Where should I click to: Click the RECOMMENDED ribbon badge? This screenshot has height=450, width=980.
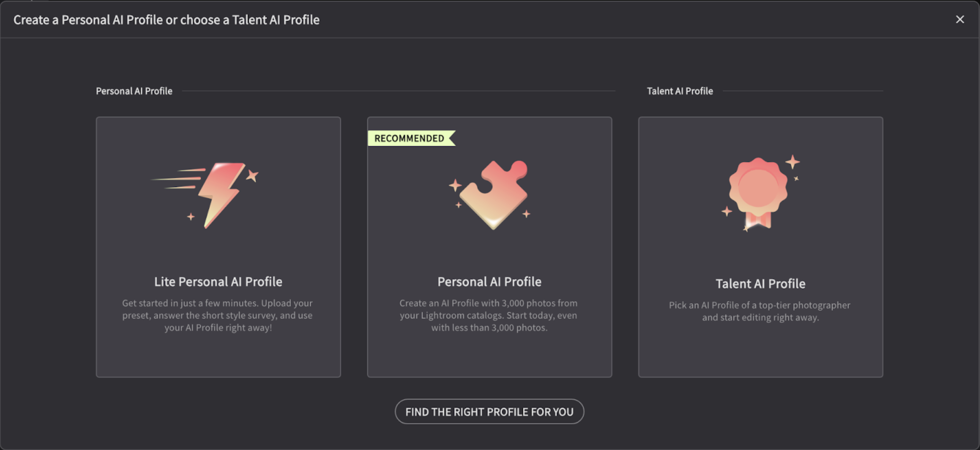click(411, 138)
